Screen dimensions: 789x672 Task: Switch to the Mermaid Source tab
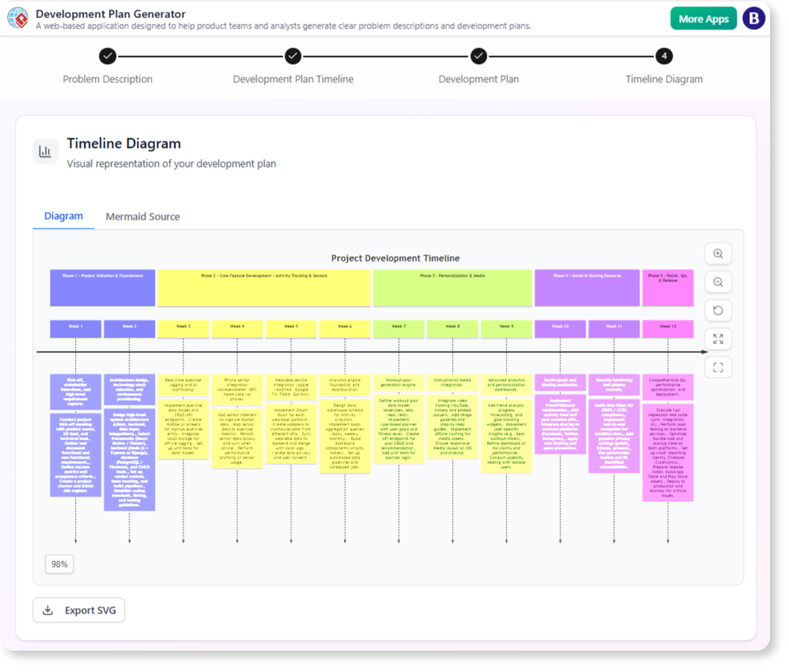142,217
